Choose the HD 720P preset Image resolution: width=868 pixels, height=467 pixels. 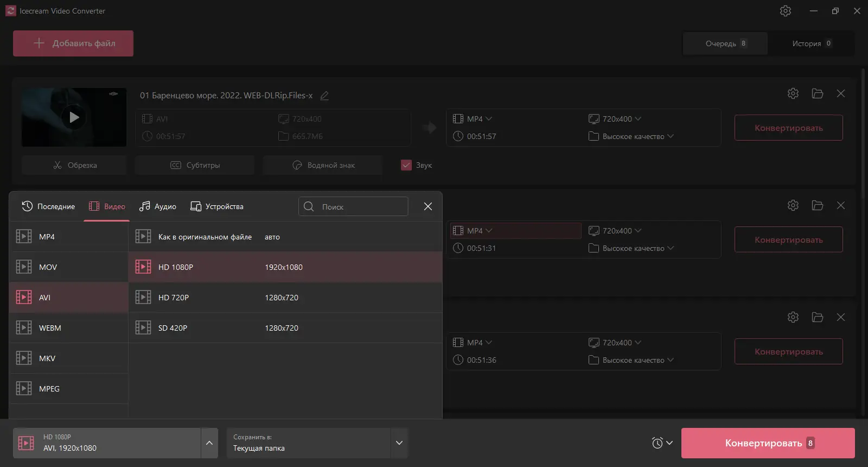(285, 298)
